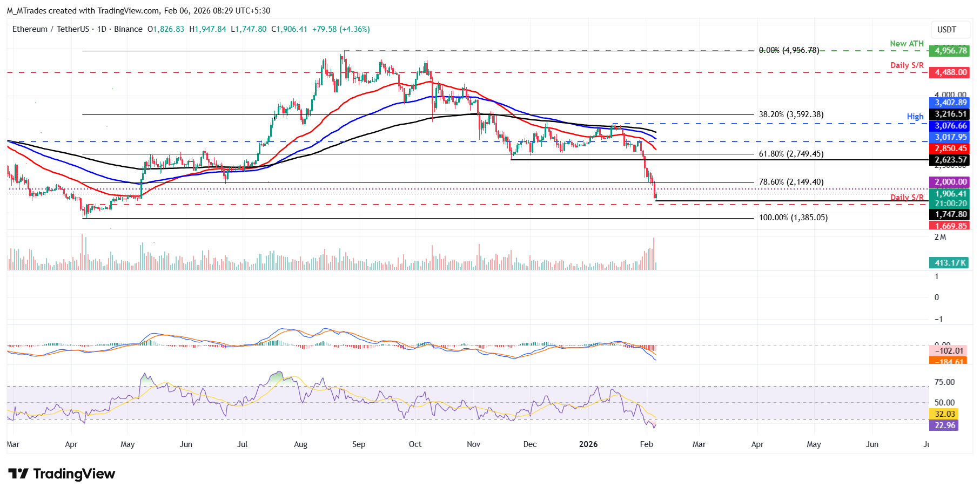Click the New ATH text annotation
This screenshot has height=494, width=980.
(x=907, y=44)
